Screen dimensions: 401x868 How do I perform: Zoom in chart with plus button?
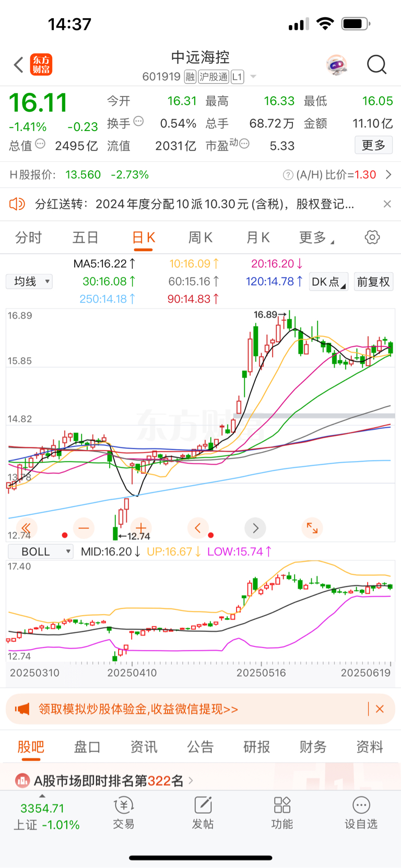point(141,528)
